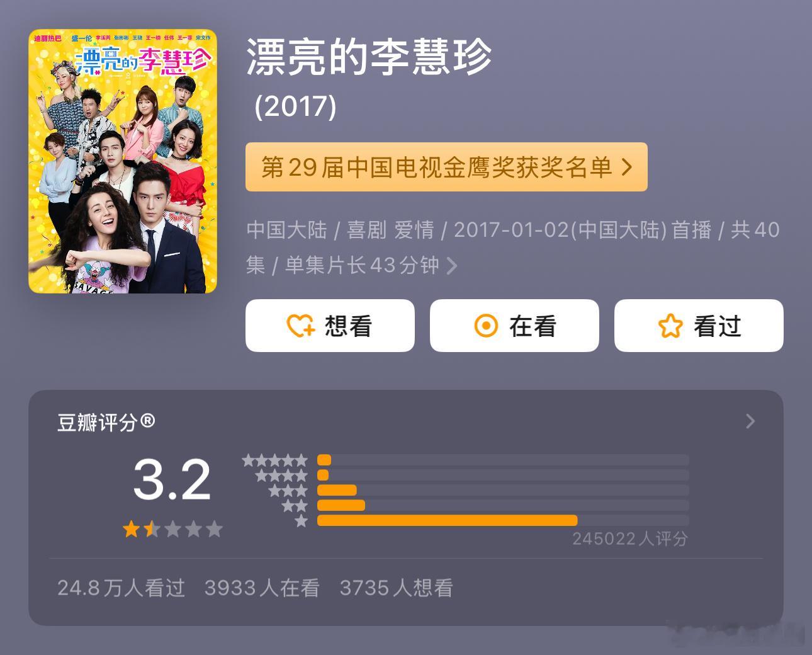Click the registered mark beside 豆瓣评分

pos(147,421)
